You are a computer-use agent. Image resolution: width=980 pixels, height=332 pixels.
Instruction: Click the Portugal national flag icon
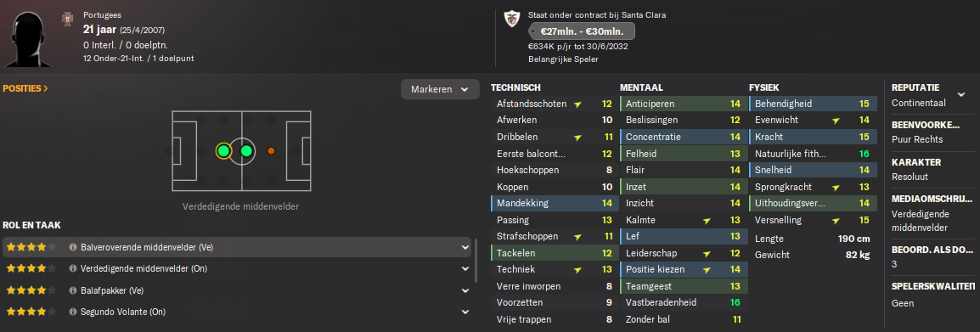pyautogui.click(x=67, y=20)
